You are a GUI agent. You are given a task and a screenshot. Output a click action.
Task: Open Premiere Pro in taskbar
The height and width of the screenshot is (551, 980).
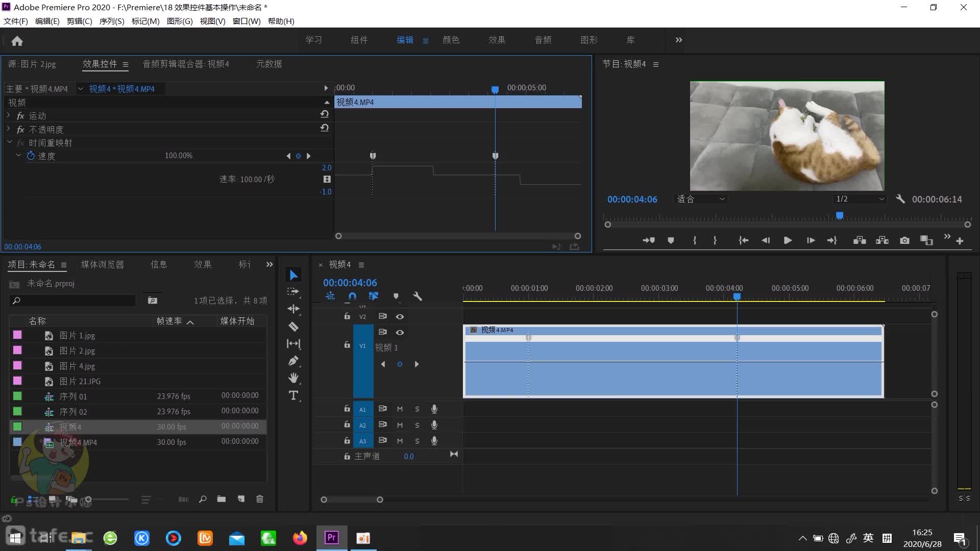332,538
